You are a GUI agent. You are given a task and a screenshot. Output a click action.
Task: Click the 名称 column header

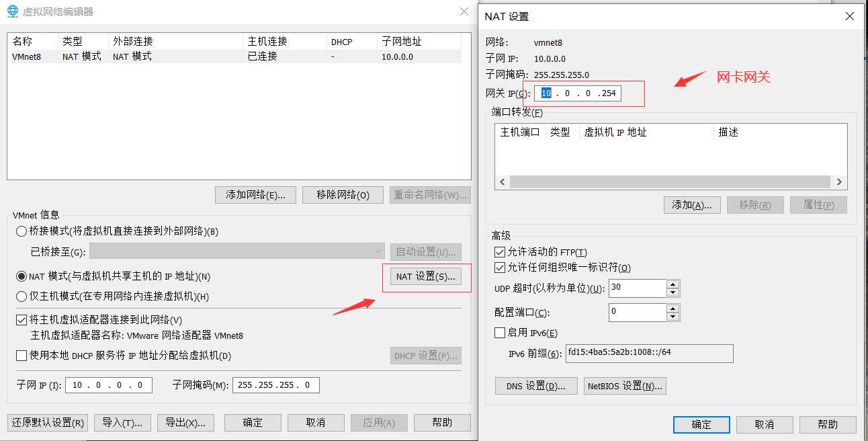pyautogui.click(x=33, y=42)
